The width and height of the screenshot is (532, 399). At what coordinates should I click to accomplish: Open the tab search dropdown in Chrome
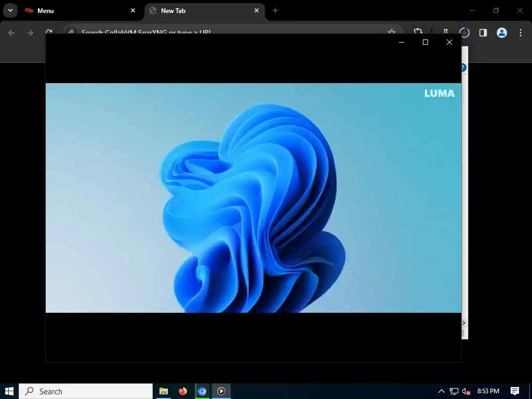click(10, 10)
